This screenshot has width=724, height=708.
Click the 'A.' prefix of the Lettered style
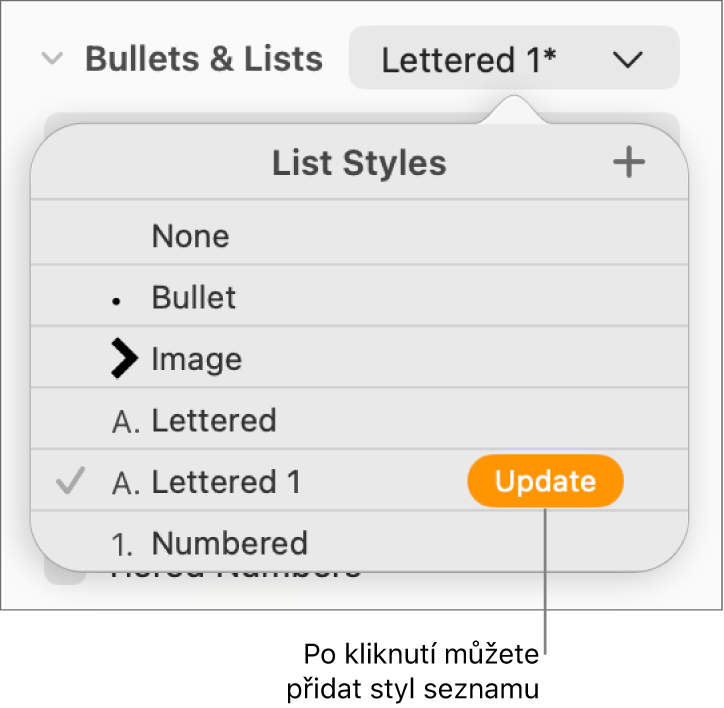126,421
